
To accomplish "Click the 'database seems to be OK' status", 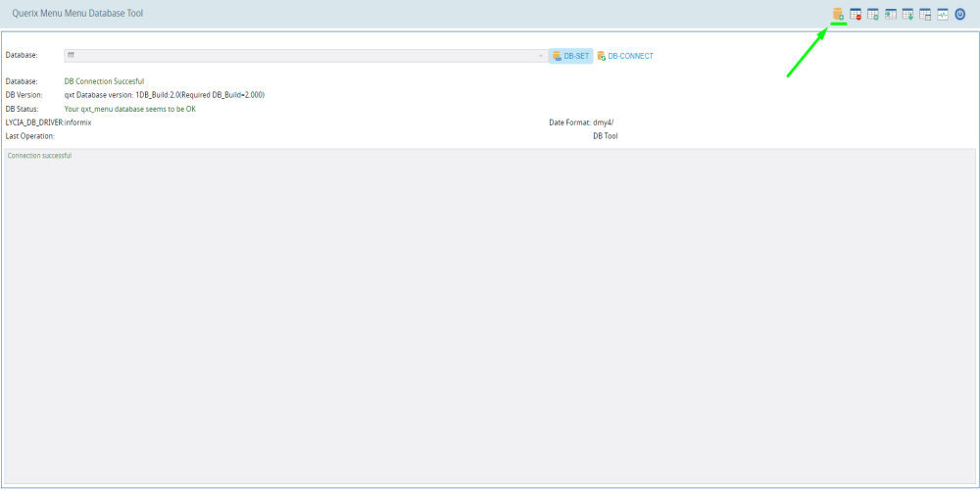I will (129, 109).
